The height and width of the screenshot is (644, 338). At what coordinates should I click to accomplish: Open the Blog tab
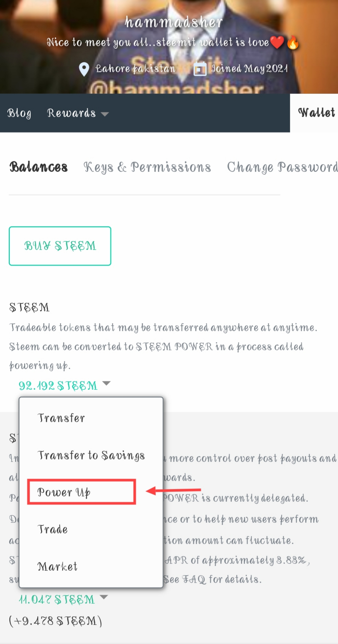(19, 113)
